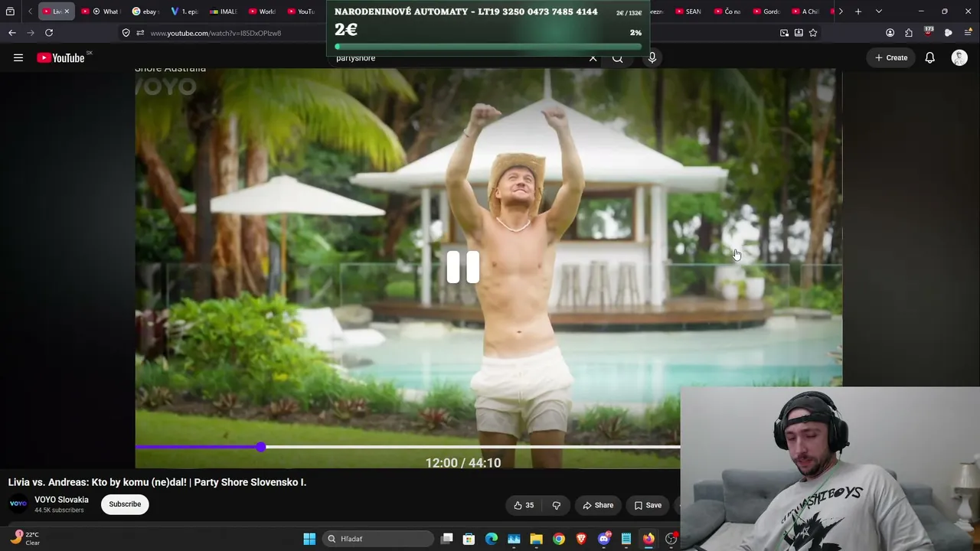This screenshot has height=551, width=980.
Task: Open the VOYO Slovakia channel avatar
Action: pos(18,504)
